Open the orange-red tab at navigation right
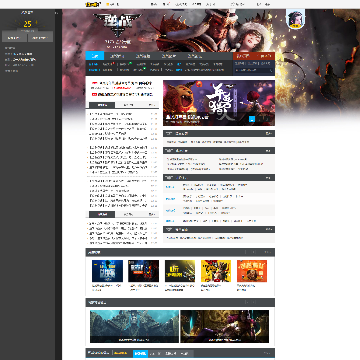This screenshot has height=360, width=360. [254, 56]
